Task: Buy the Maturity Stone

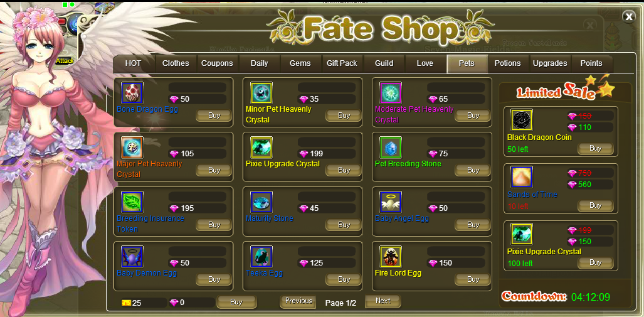Action: [x=344, y=225]
